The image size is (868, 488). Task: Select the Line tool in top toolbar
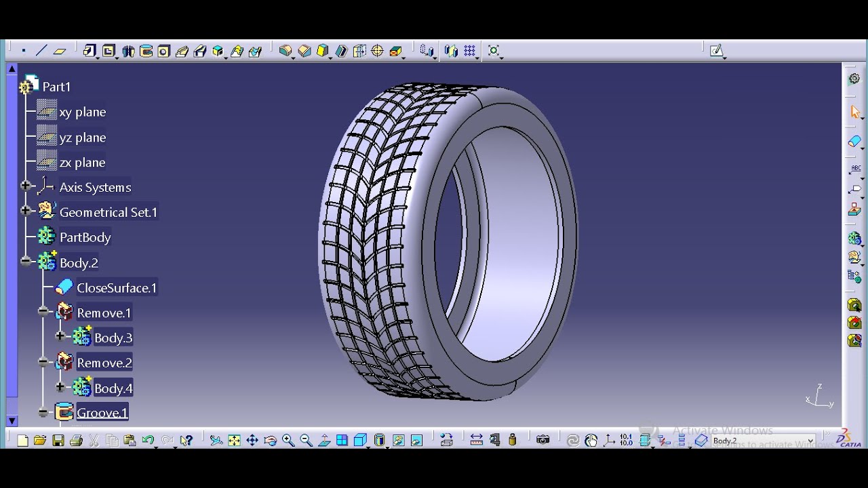pos(41,51)
